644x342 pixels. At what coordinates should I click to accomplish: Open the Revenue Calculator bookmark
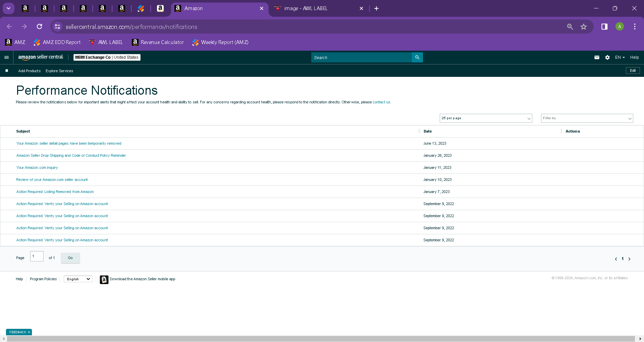(158, 42)
